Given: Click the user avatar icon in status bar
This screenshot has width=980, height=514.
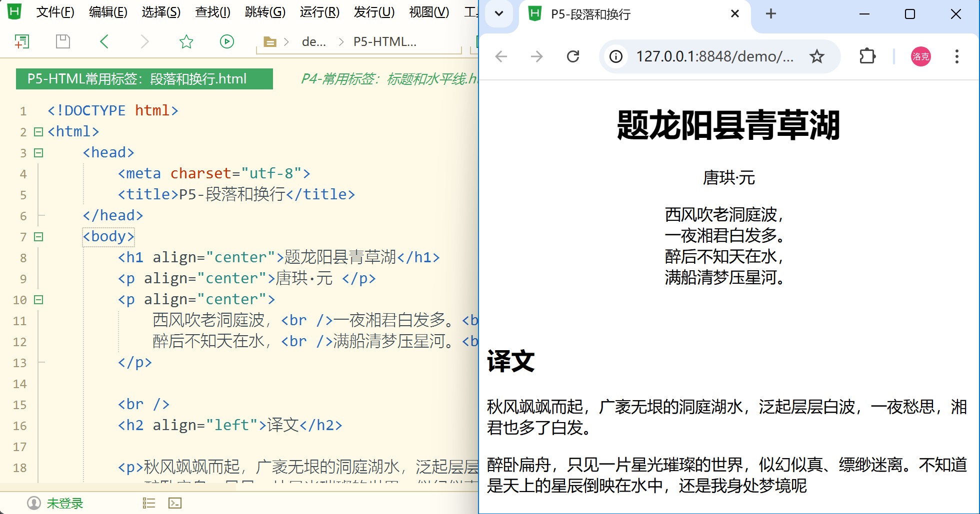Looking at the screenshot, I should click(x=34, y=503).
